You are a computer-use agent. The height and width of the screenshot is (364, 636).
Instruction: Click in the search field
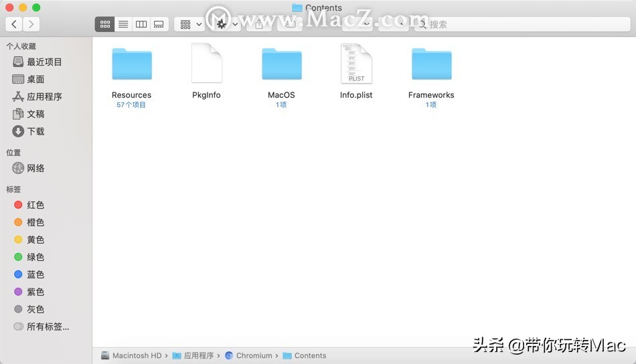pos(522,24)
